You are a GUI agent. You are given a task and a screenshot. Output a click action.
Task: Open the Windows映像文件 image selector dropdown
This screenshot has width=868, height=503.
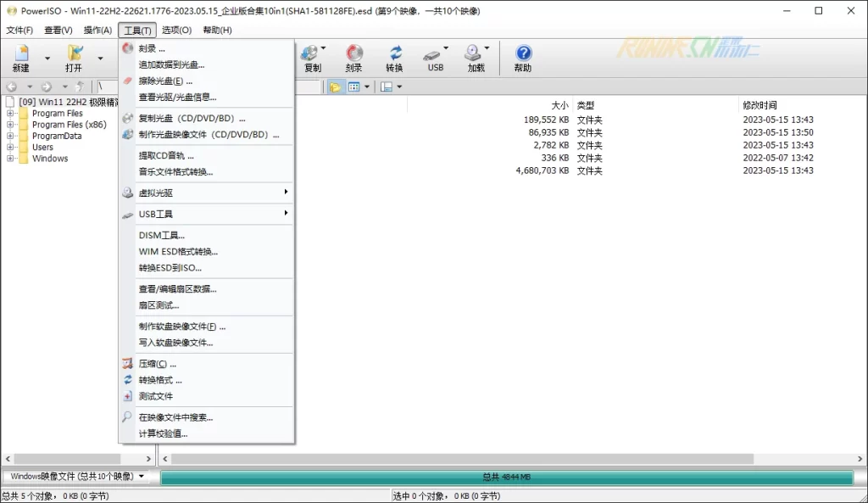[x=75, y=477]
